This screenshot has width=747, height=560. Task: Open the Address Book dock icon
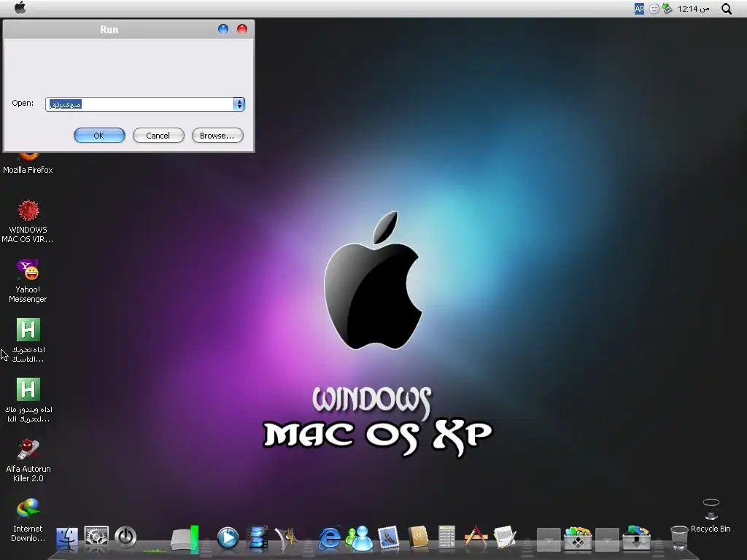418,538
